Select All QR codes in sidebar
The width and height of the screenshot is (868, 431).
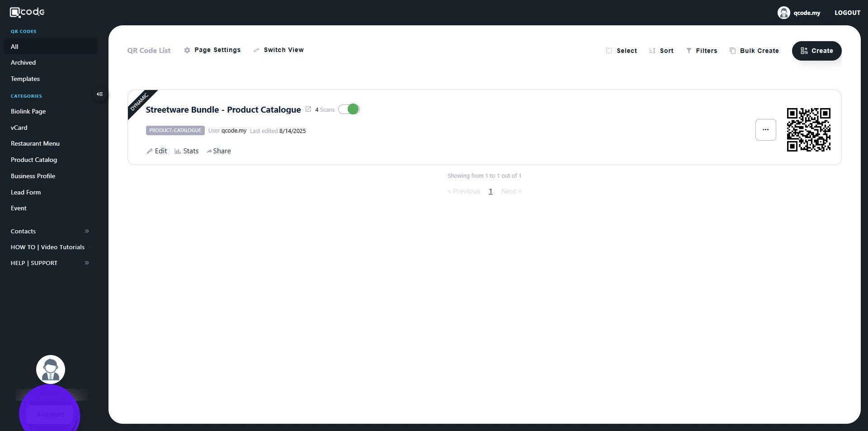(51, 47)
